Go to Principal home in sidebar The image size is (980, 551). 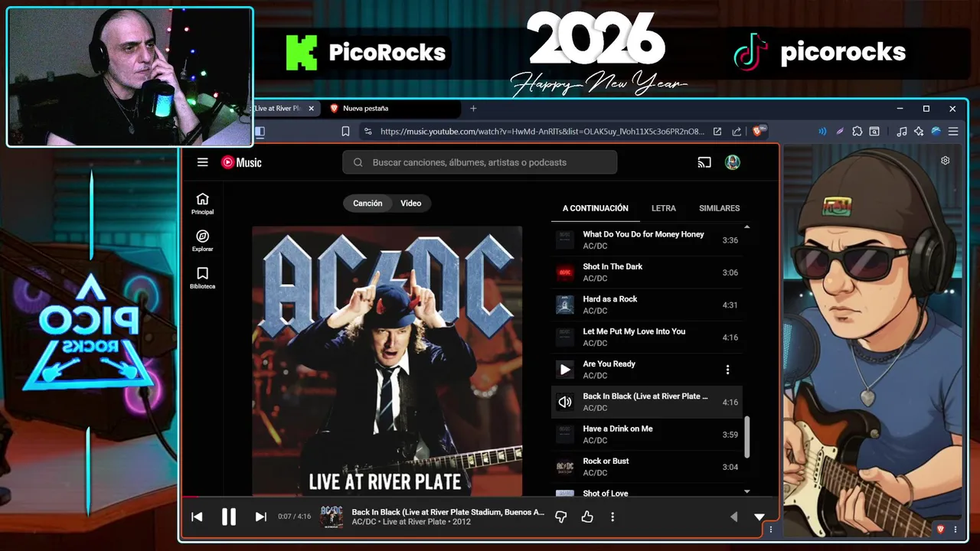click(x=202, y=204)
